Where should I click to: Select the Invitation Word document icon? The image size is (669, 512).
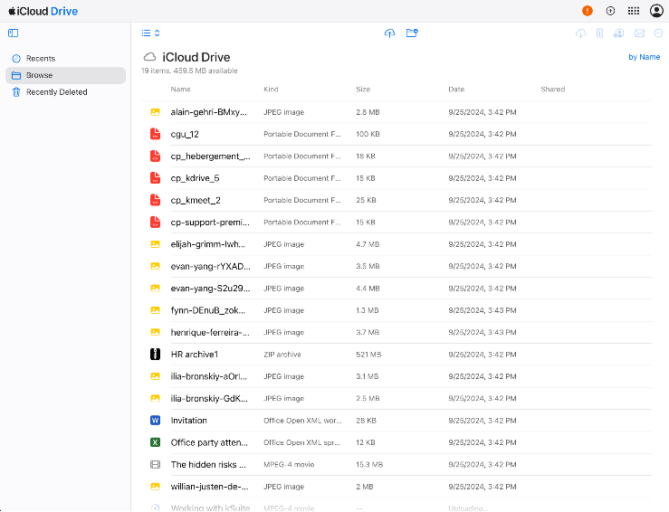pos(155,420)
